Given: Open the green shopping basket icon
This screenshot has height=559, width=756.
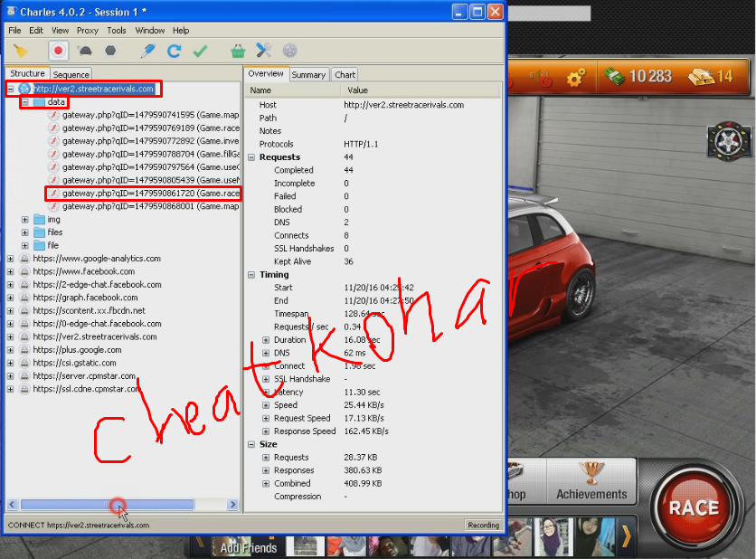Looking at the screenshot, I should pyautogui.click(x=238, y=51).
